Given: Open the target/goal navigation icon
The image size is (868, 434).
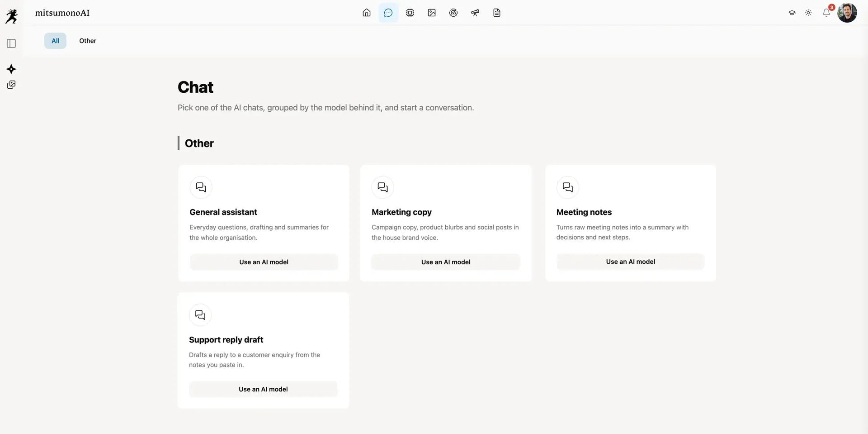Looking at the screenshot, I should tap(453, 13).
